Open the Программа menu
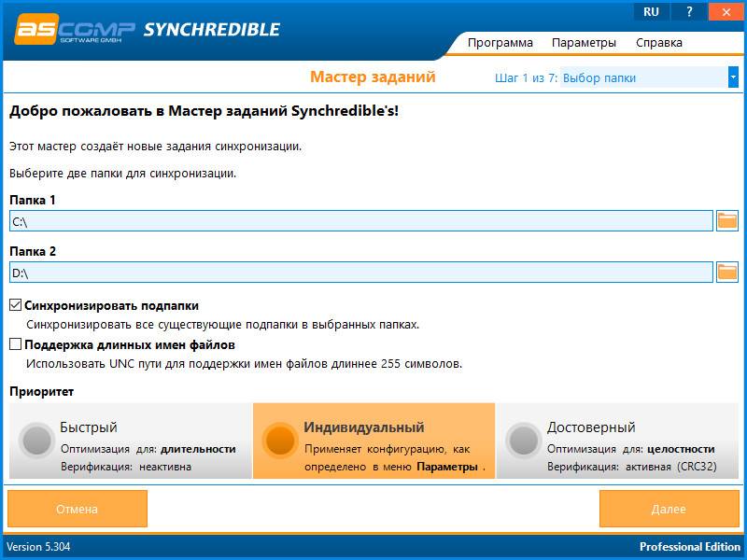Image resolution: width=747 pixels, height=560 pixels. pos(500,42)
